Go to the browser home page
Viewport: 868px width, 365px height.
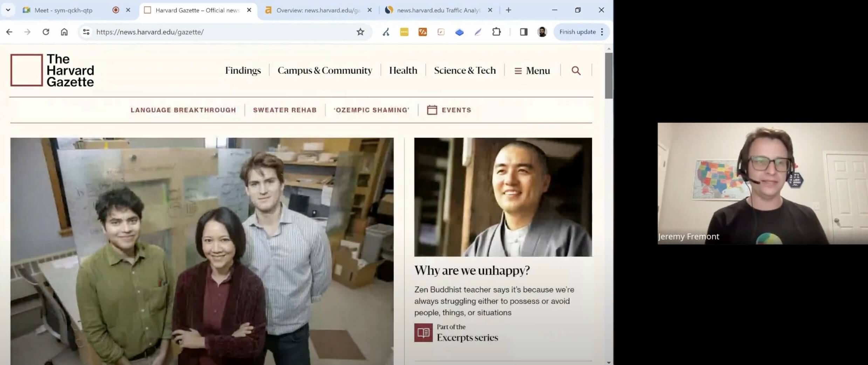64,32
